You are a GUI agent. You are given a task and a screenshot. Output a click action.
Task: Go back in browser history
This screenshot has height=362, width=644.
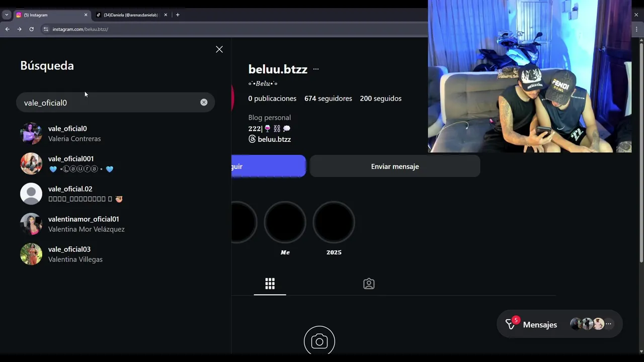coord(8,29)
